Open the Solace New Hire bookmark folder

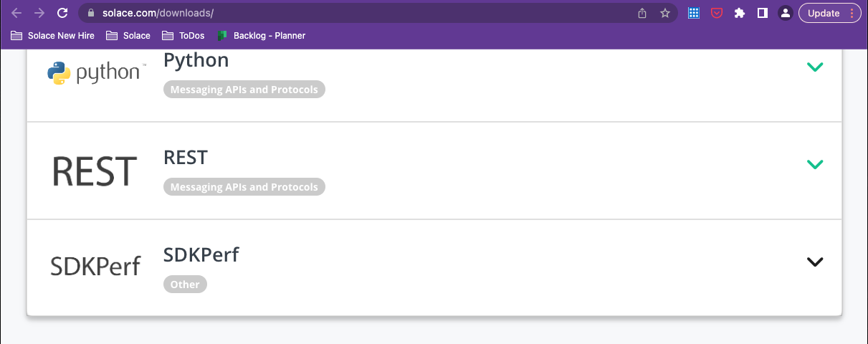point(53,35)
